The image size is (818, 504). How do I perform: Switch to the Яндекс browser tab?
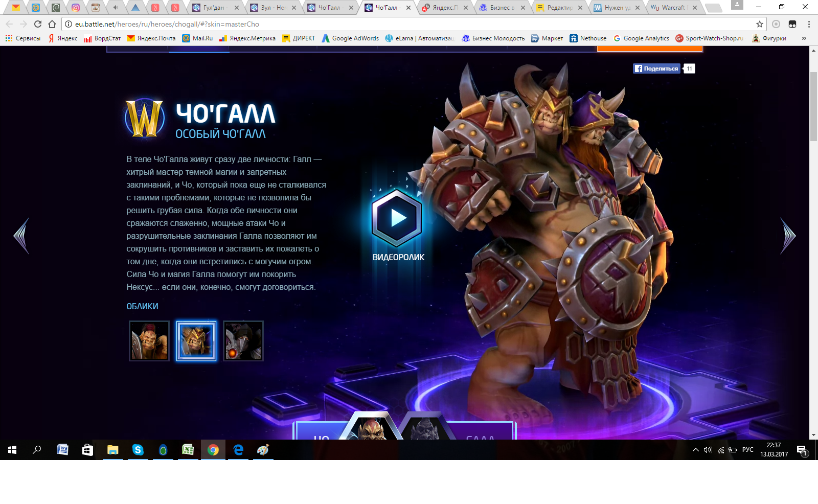pyautogui.click(x=444, y=8)
